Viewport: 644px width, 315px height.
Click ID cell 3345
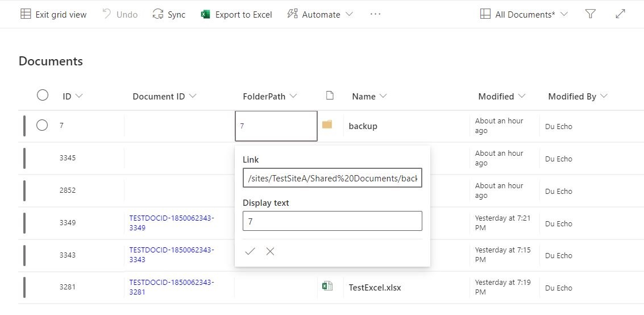click(x=68, y=157)
